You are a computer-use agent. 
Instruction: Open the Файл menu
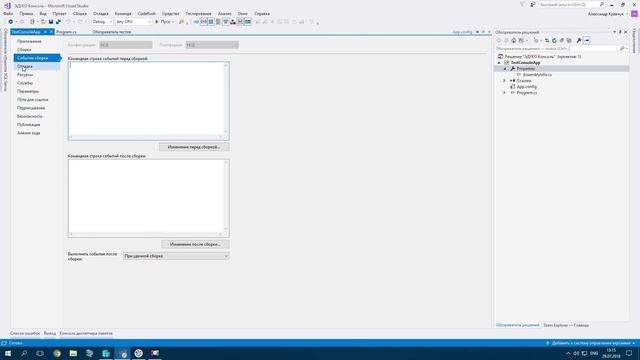click(8, 13)
